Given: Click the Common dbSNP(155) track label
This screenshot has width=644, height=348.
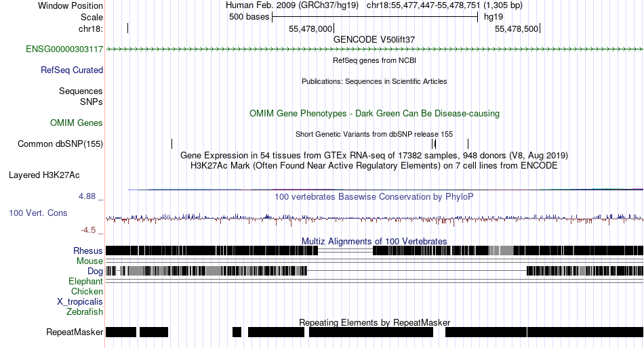Looking at the screenshot, I should (60, 144).
